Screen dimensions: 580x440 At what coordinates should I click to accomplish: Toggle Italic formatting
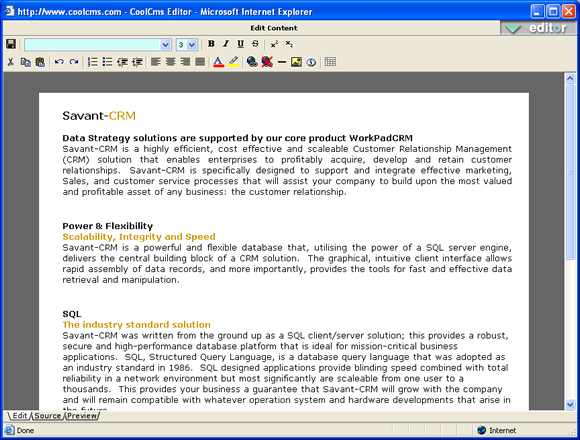coord(226,44)
